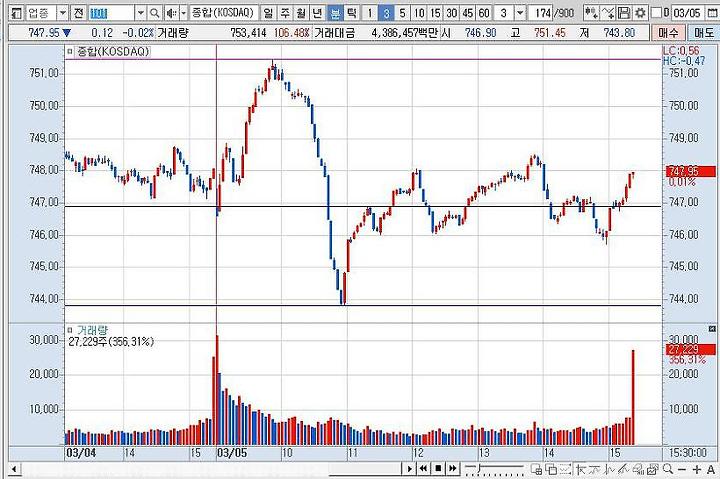Choose the 30-minute interval button

pos(452,13)
